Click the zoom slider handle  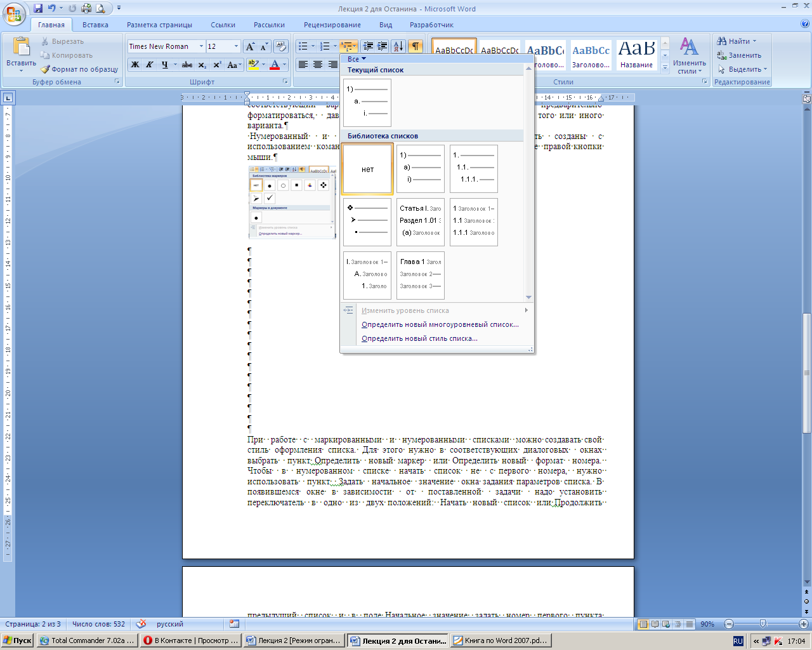[x=763, y=624]
